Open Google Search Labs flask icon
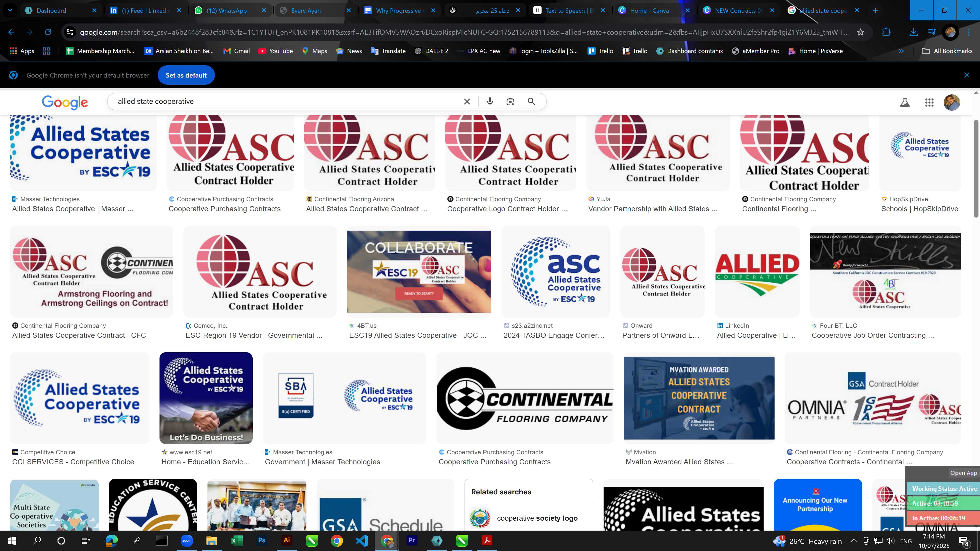 tap(905, 102)
